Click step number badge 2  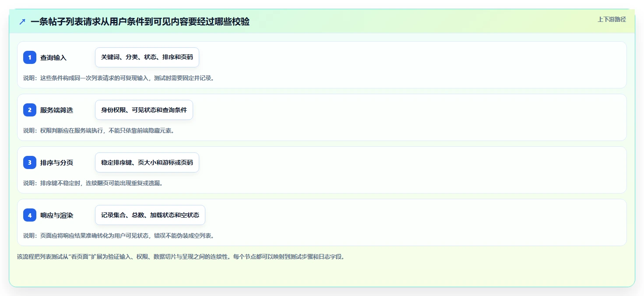pyautogui.click(x=30, y=110)
